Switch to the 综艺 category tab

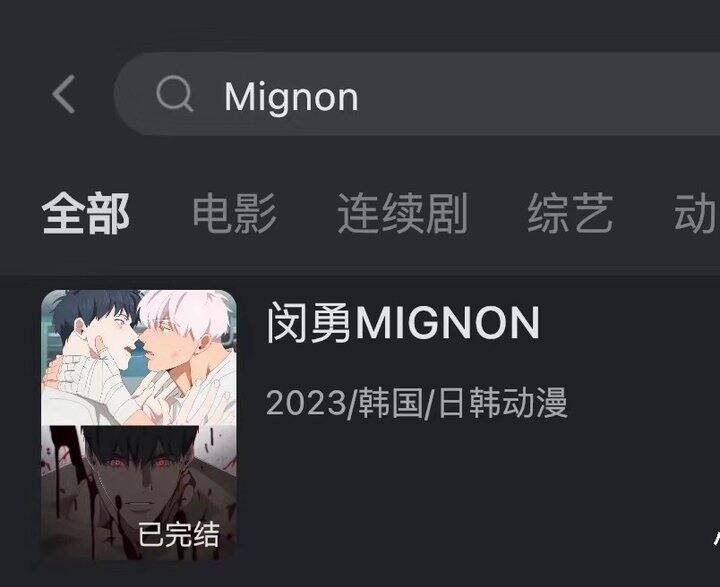click(x=570, y=214)
